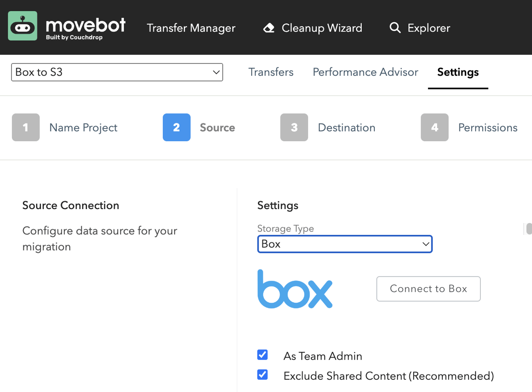Click the step 3 Destination badge

(294, 127)
